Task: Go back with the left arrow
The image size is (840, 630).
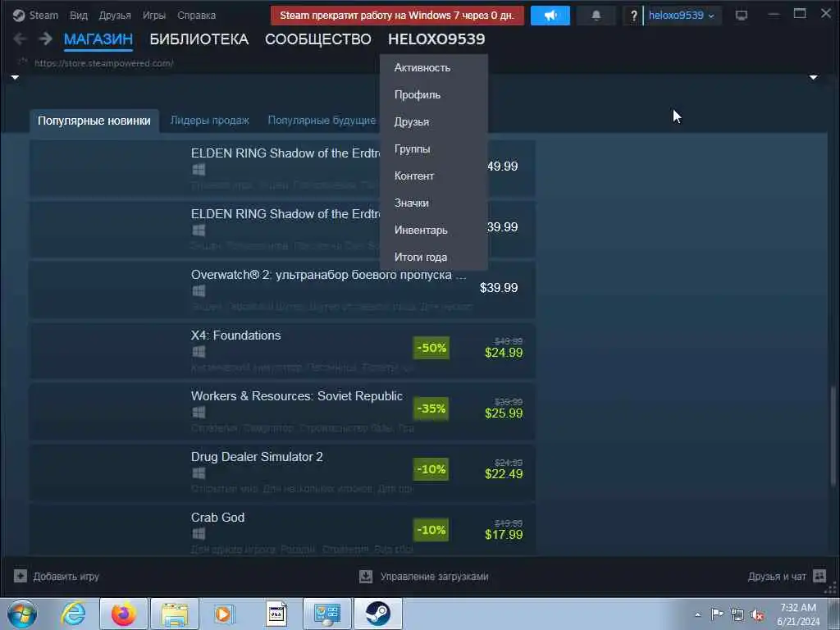Action: click(20, 39)
